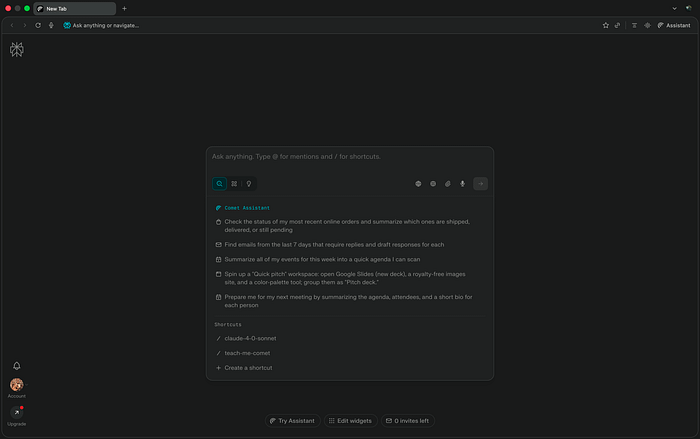Open a new tab with the plus button
Screen dimensions: 700x439
point(124,8)
